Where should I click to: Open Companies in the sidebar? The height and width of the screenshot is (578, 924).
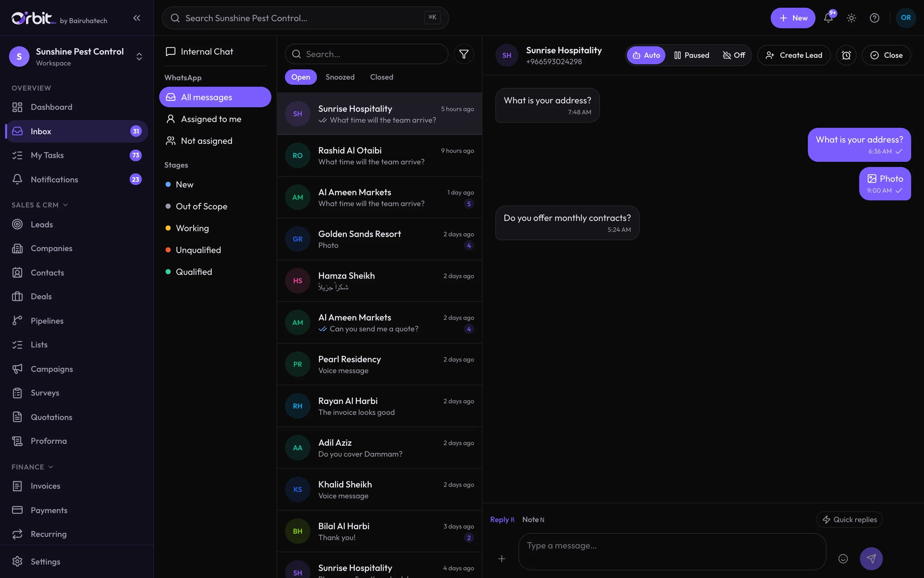[77, 249]
